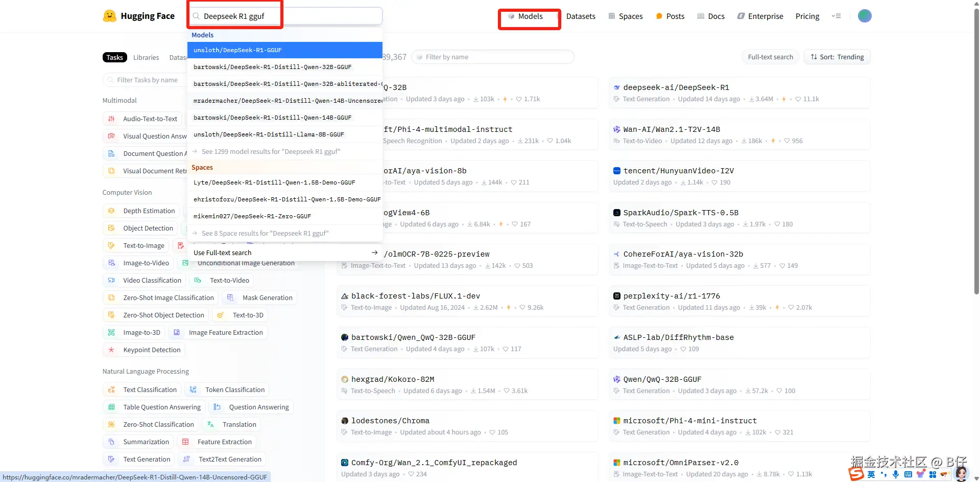Click the magnifier icon in the search box
Viewport: 980px width, 482px height.
click(196, 16)
